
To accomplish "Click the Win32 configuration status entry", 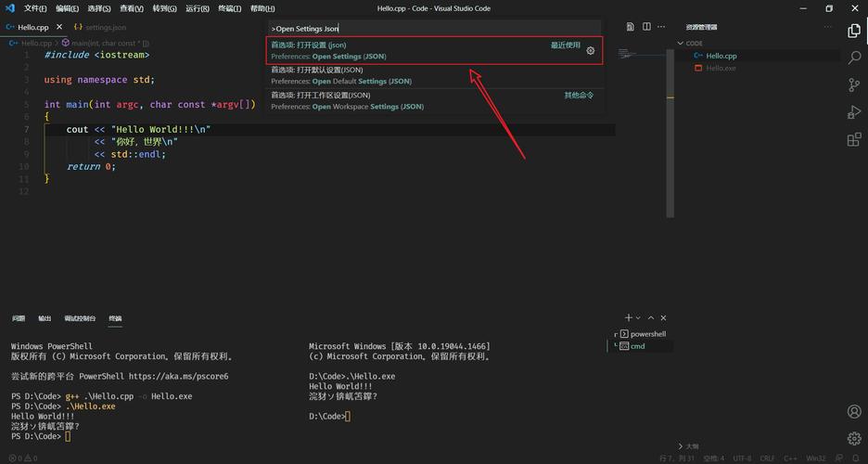I will [x=816, y=458].
